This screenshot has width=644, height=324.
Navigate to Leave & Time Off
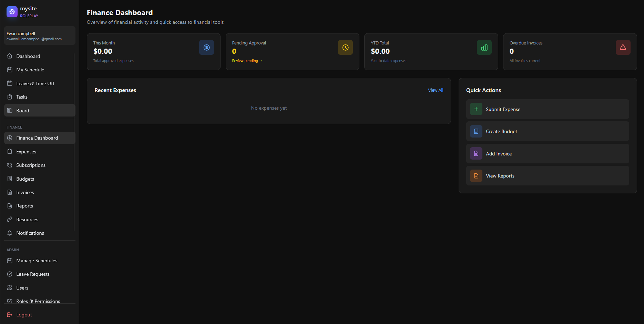tap(35, 83)
